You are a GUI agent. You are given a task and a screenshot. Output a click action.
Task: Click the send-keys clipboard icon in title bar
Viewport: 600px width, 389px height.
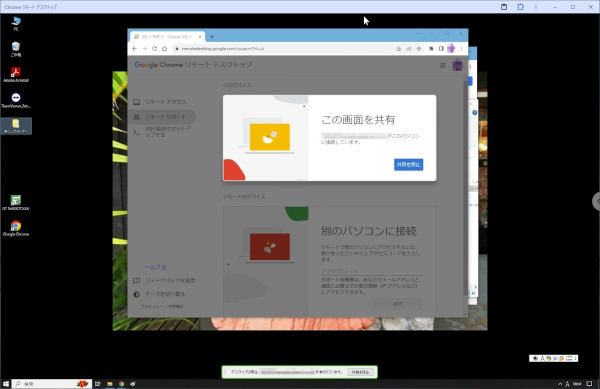pyautogui.click(x=504, y=7)
